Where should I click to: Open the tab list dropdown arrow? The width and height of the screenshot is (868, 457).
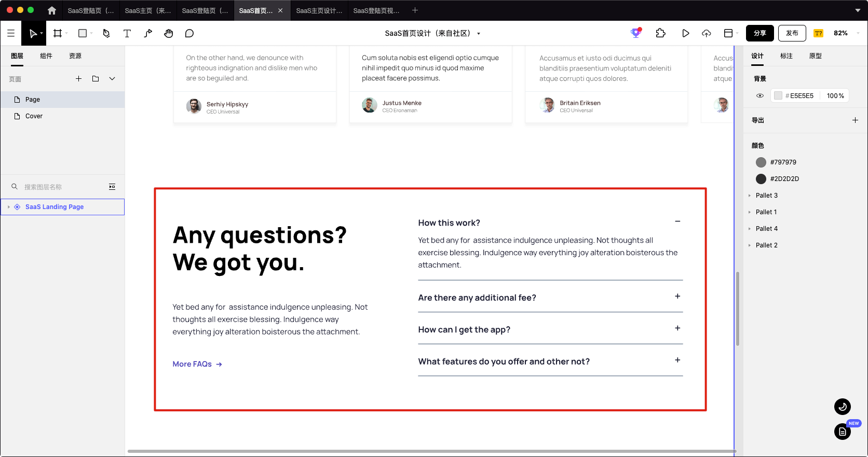(858, 10)
